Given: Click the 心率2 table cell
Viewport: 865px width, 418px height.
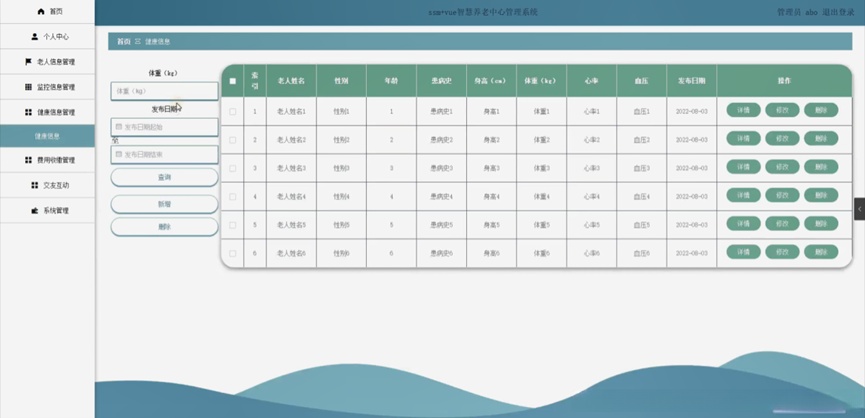Looking at the screenshot, I should pos(591,140).
